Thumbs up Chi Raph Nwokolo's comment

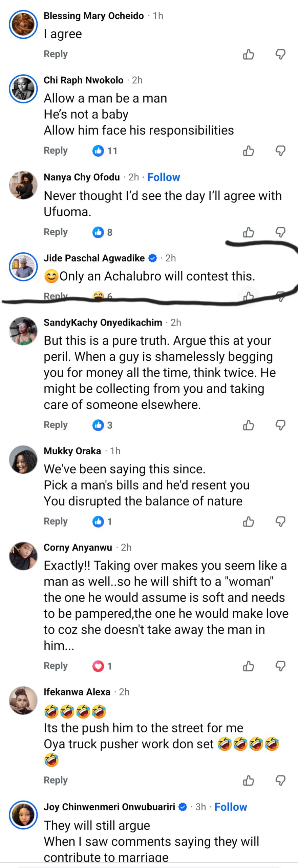coord(248,151)
